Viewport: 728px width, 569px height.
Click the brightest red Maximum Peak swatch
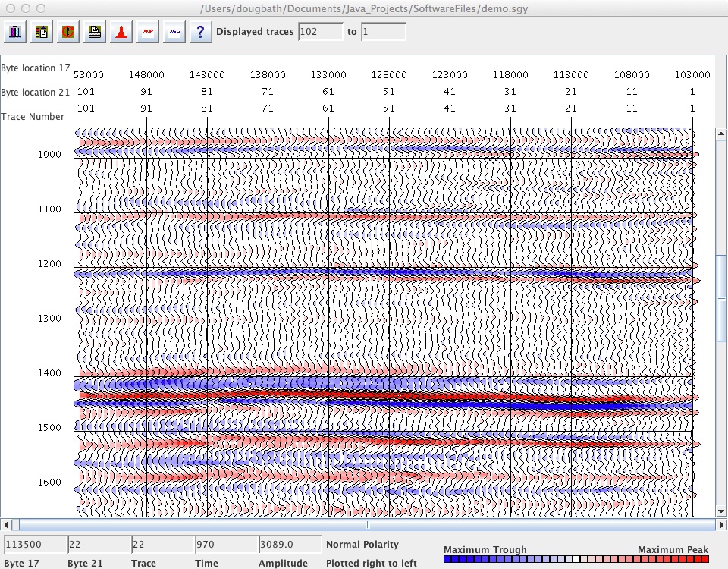[x=704, y=559]
